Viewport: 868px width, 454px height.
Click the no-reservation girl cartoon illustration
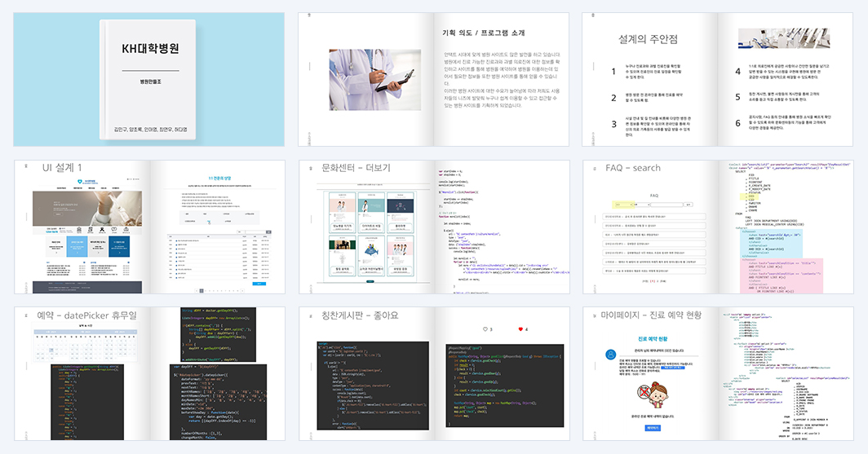(x=653, y=396)
